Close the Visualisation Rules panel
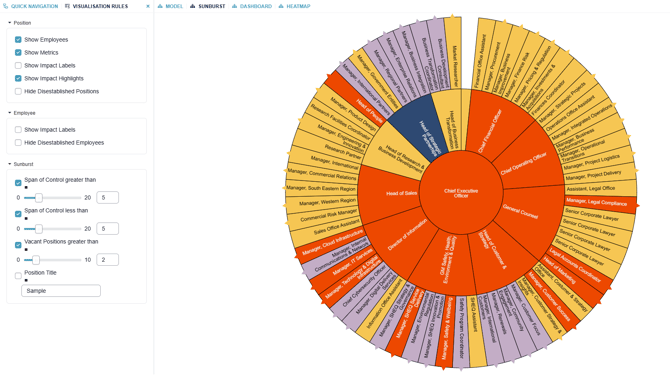Screen dimensions: 670x380 click(x=148, y=6)
